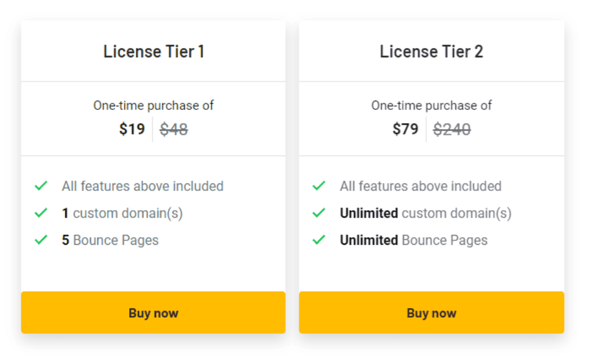Click Buy now for License Tier 2

pos(431,313)
